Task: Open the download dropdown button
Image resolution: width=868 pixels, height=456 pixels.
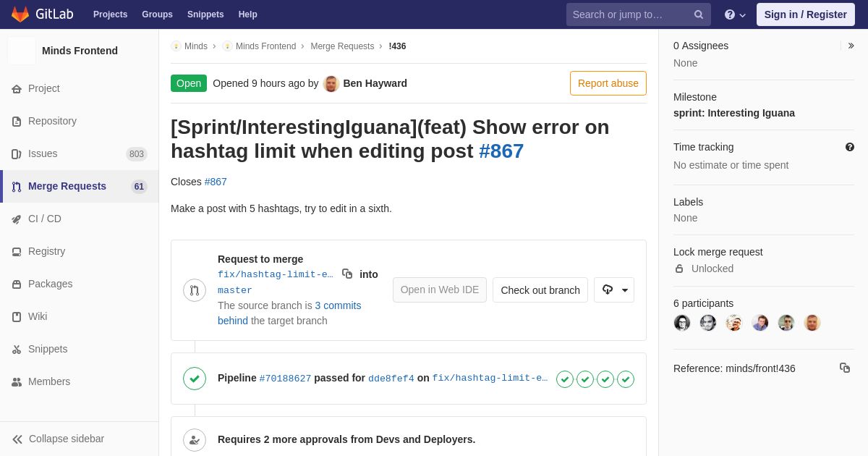Action: tap(614, 290)
